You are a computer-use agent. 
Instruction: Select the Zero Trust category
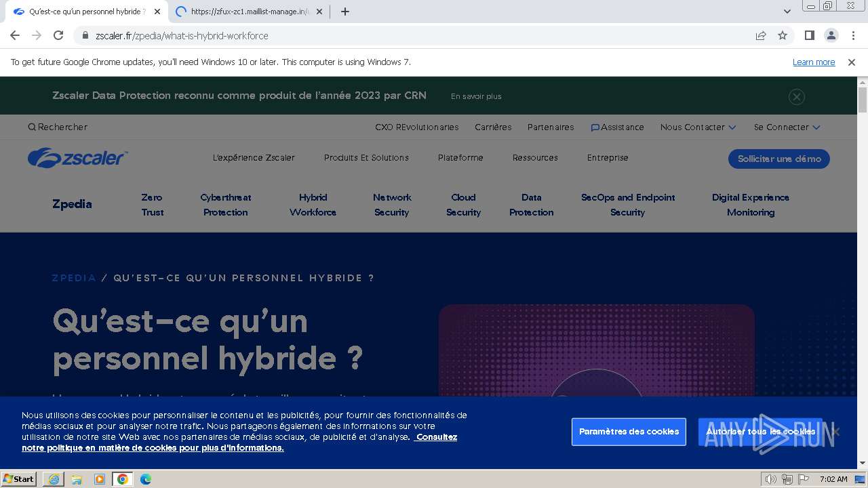(x=153, y=205)
